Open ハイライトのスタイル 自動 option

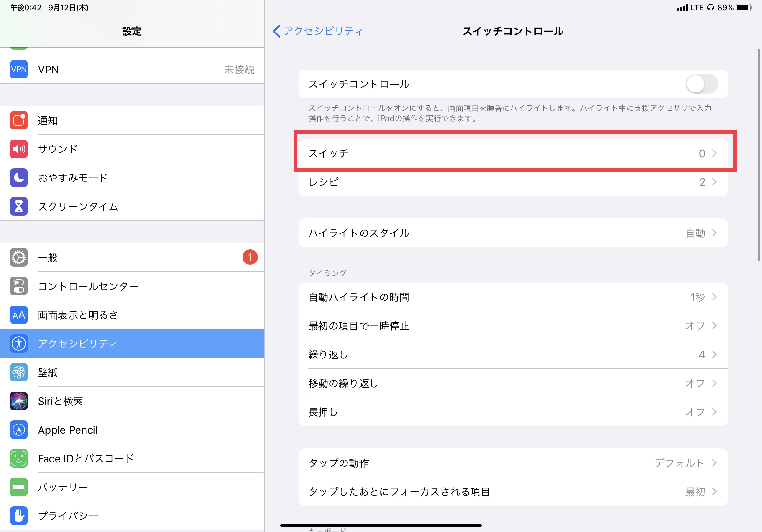[x=513, y=233]
